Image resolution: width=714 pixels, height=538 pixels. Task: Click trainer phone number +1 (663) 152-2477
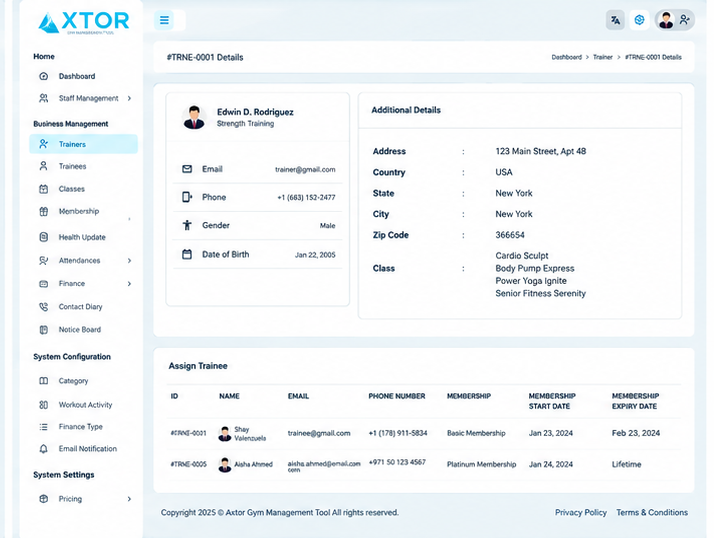[x=306, y=197]
